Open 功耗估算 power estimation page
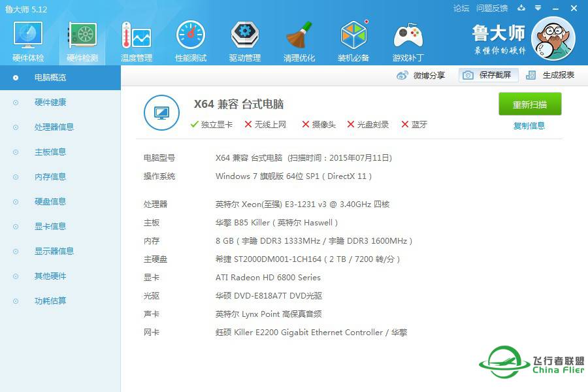588x392 pixels. tap(50, 301)
